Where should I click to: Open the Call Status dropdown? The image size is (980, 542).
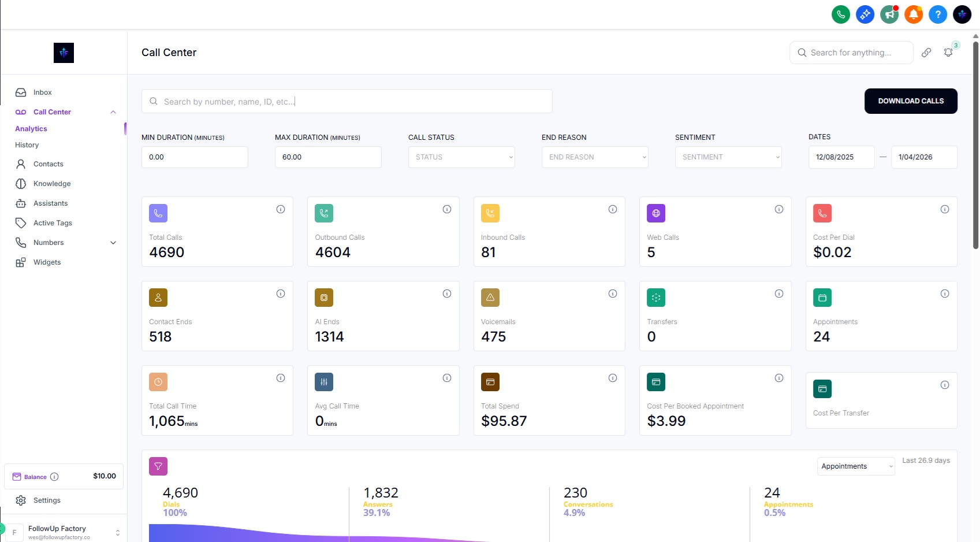pyautogui.click(x=461, y=157)
